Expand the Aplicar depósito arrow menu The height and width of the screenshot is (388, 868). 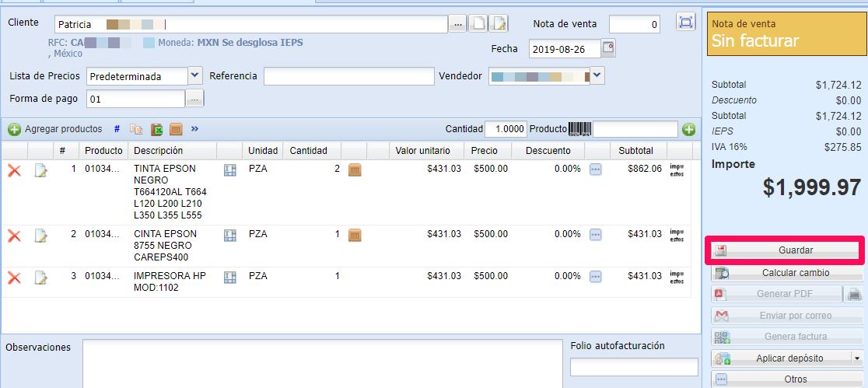click(856, 358)
